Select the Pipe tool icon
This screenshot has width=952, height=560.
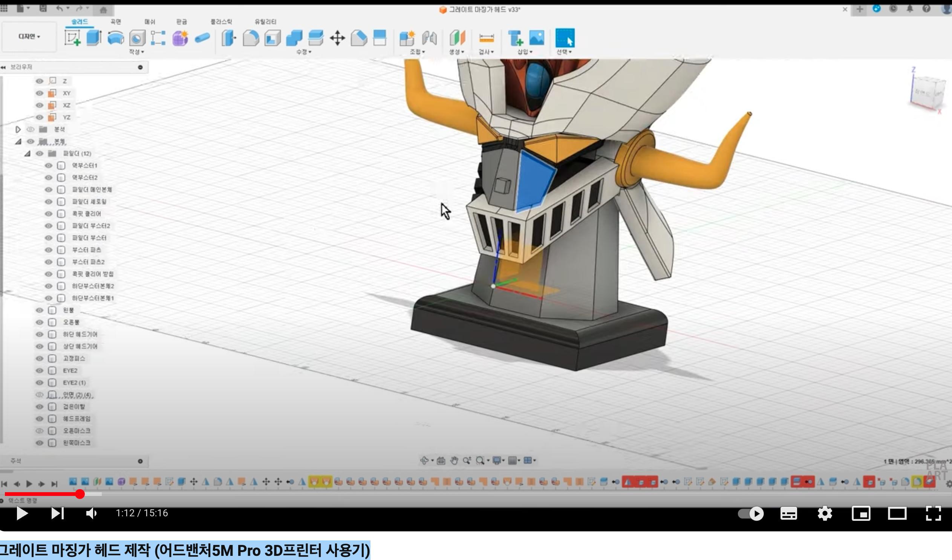202,38
